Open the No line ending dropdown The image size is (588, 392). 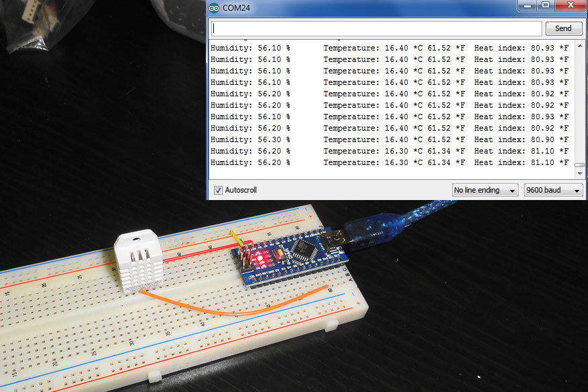[x=484, y=190]
